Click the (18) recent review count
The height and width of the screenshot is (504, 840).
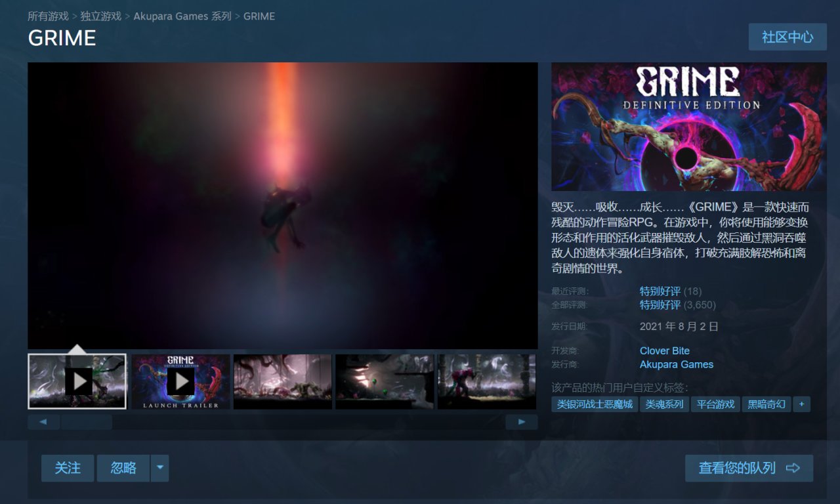(x=692, y=291)
